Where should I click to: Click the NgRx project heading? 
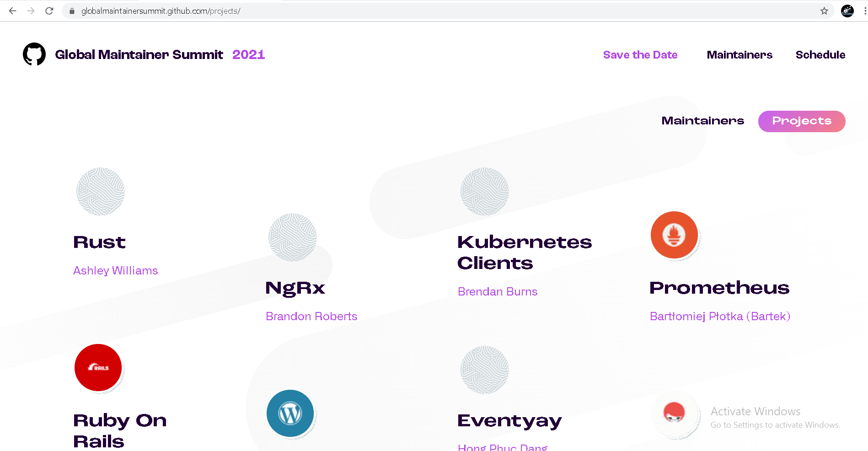point(295,288)
